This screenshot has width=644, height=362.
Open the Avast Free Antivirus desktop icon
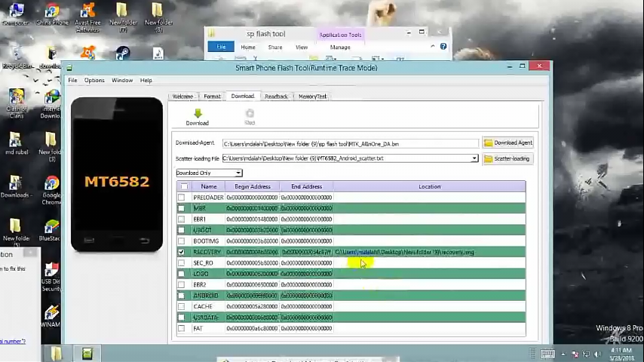pos(87,15)
